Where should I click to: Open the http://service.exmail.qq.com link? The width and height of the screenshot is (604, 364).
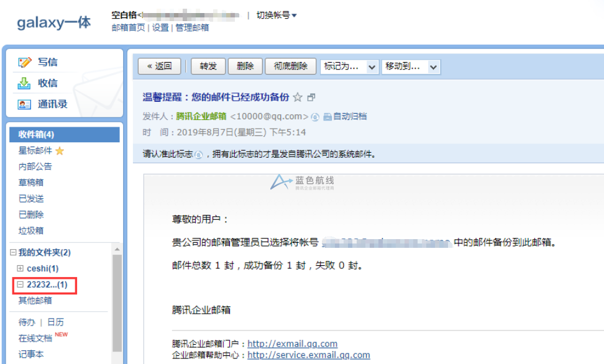click(x=309, y=355)
